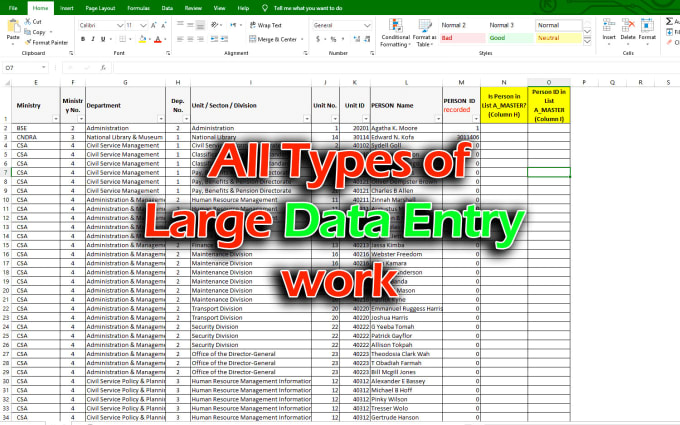Toggle Italic formatting
Screen dimensions: 680x425
tap(93, 39)
